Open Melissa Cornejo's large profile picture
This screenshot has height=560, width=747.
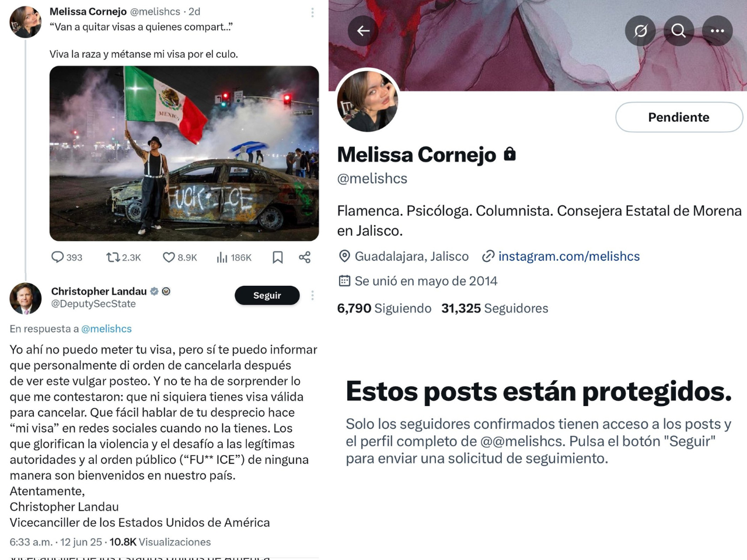pos(367,100)
